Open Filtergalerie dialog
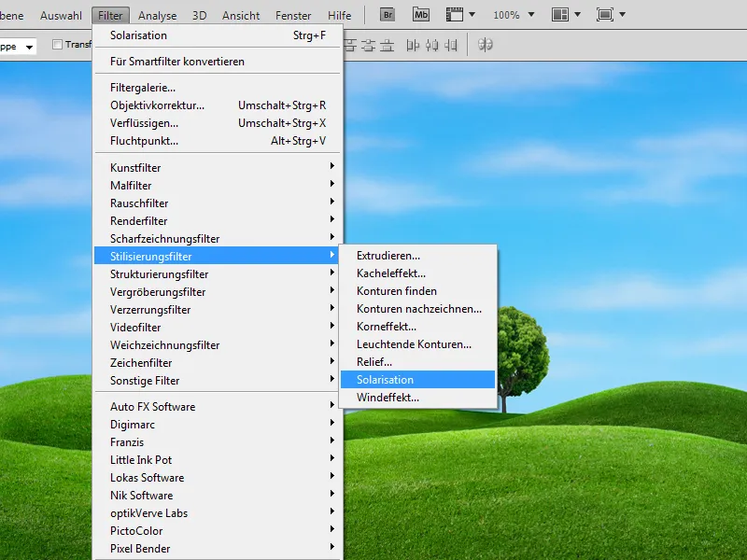Screen dimensions: 747x560 click(218, 88)
